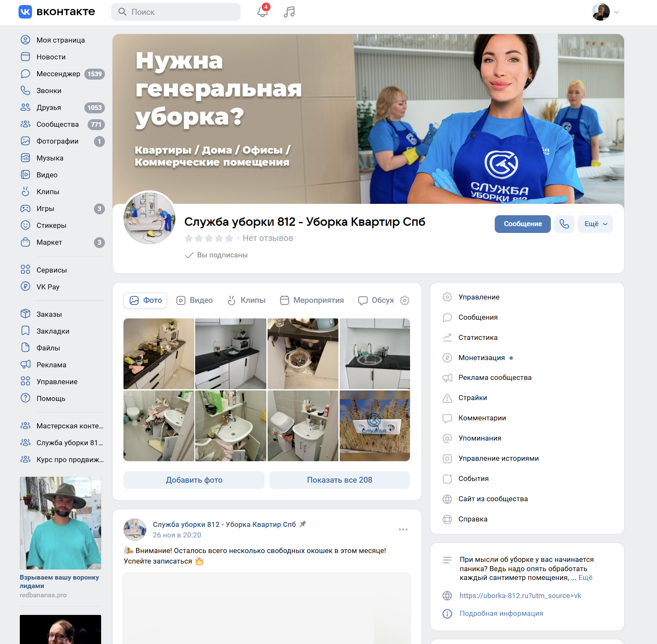Click the Статистика chart icon
657x644 pixels.
click(447, 337)
